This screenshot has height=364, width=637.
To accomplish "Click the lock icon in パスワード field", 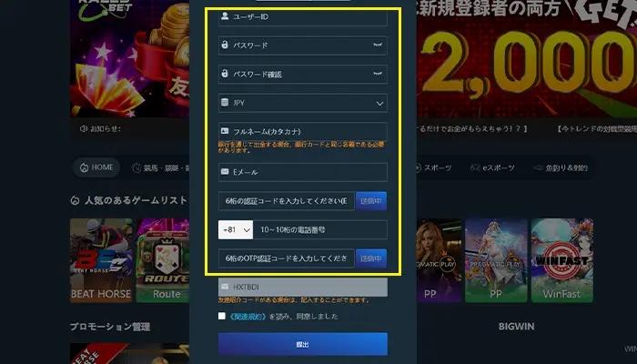I will coord(225,45).
